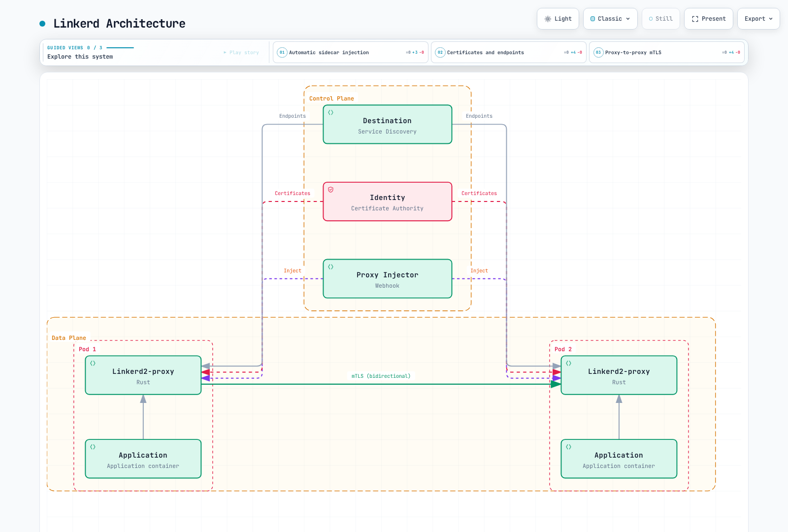Click Play story
Image resolution: width=788 pixels, height=532 pixels.
click(x=241, y=52)
